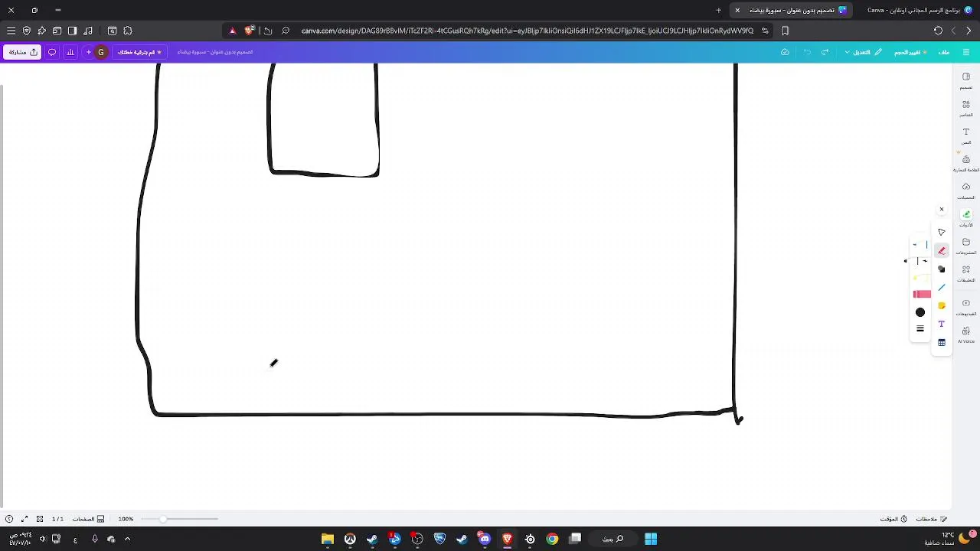Add a yellow sticky note
980x551 pixels.
(942, 305)
